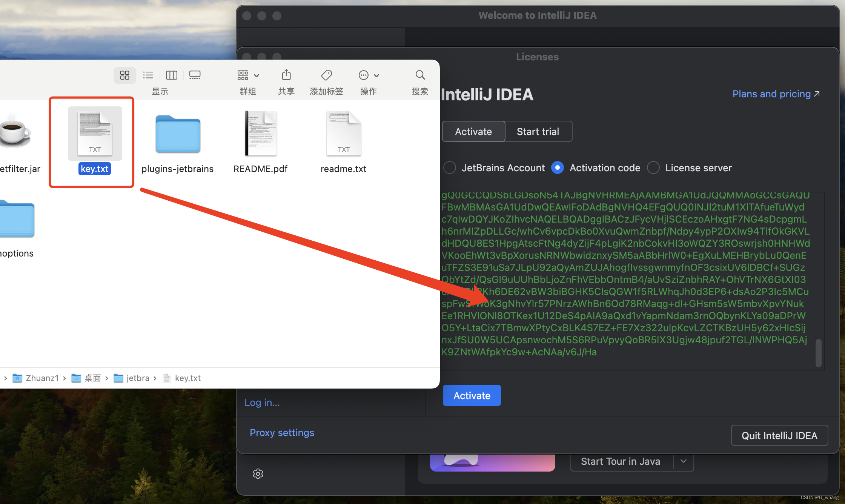The image size is (845, 504).
Task: Click the add tags icon
Action: point(326,75)
